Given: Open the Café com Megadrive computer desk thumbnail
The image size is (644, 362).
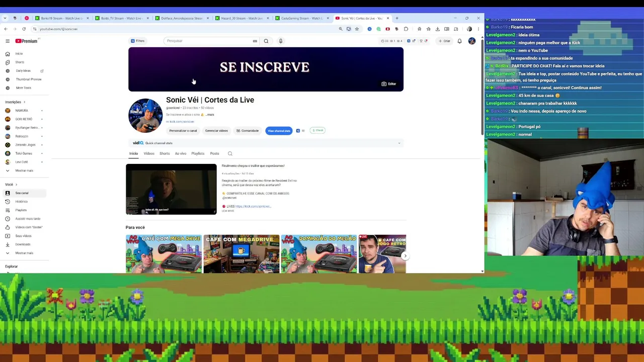Looking at the screenshot, I should pyautogui.click(x=242, y=254).
